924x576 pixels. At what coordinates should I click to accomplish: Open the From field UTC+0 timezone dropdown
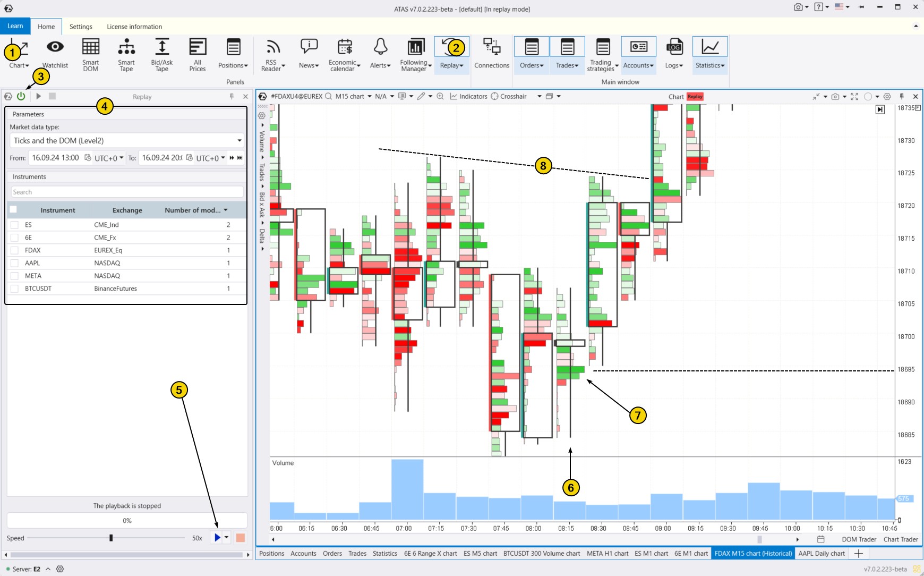click(x=108, y=158)
